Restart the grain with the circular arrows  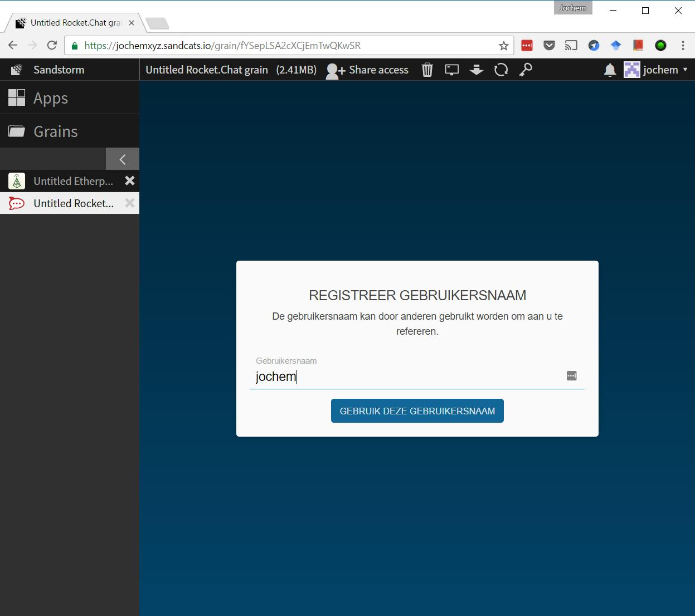(x=501, y=70)
